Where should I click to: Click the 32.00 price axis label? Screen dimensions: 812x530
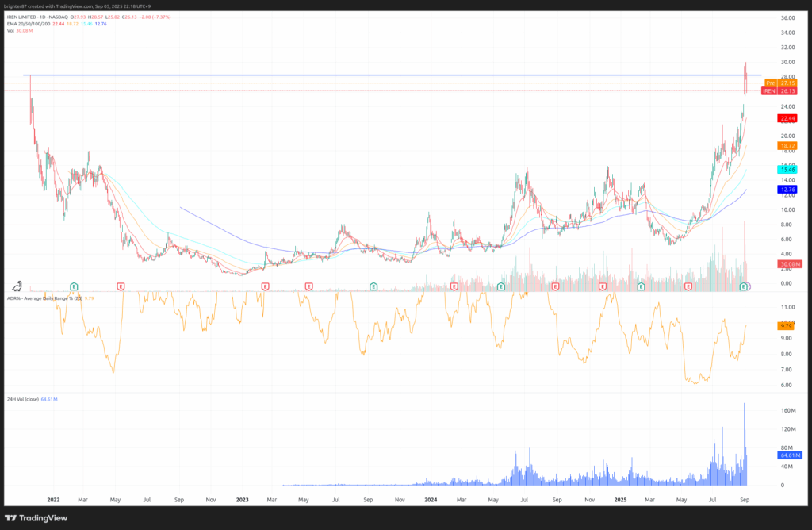pyautogui.click(x=787, y=48)
